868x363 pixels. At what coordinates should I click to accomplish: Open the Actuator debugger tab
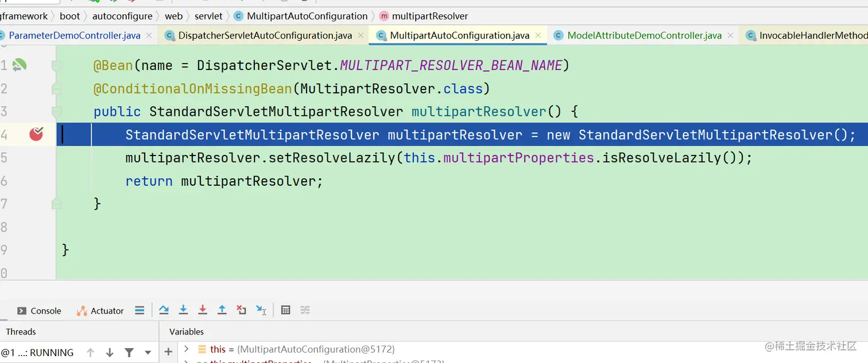(100, 311)
